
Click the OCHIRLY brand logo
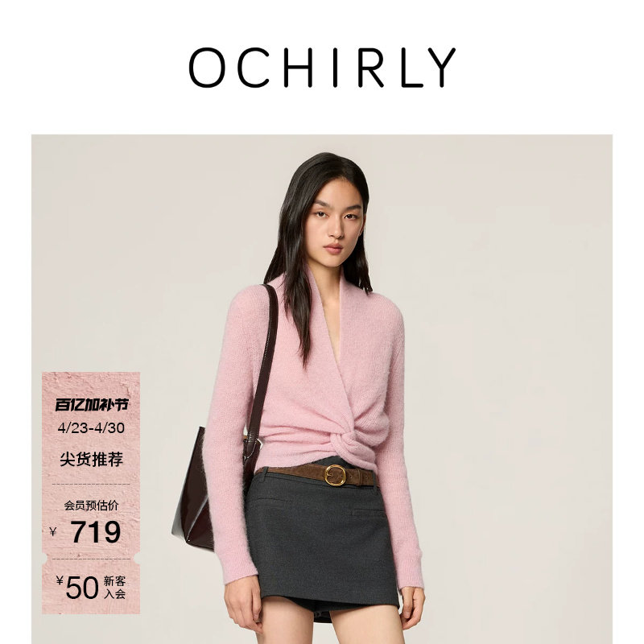322,68
